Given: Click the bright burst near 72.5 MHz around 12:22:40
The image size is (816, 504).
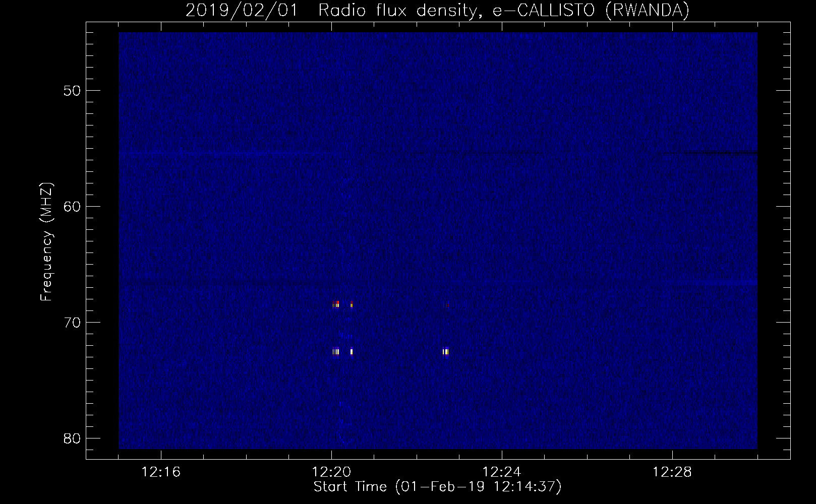Looking at the screenshot, I should 445,352.
